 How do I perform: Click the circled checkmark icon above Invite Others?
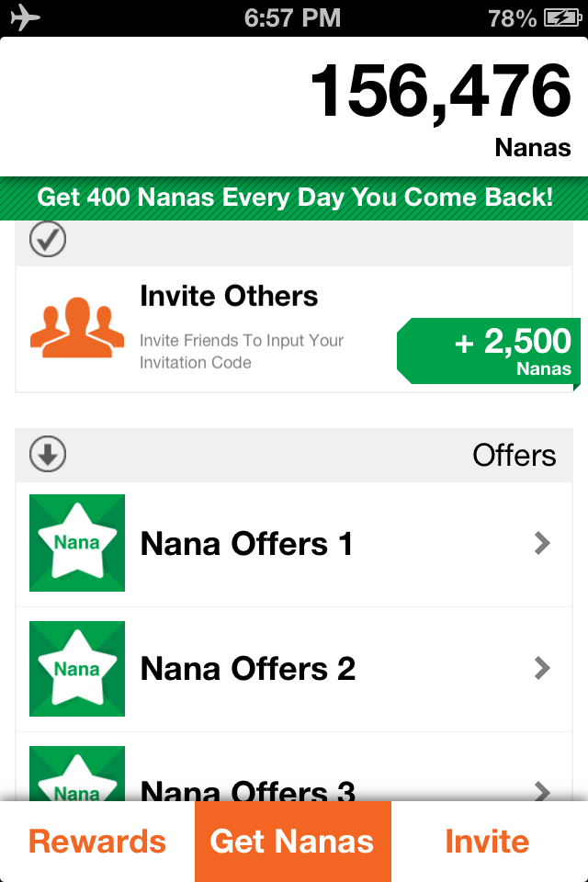click(47, 240)
